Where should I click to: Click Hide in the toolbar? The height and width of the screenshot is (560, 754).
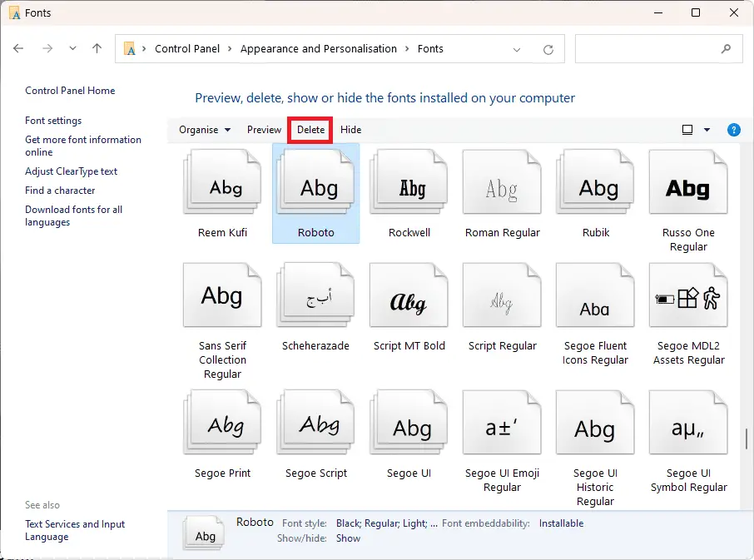pyautogui.click(x=351, y=130)
